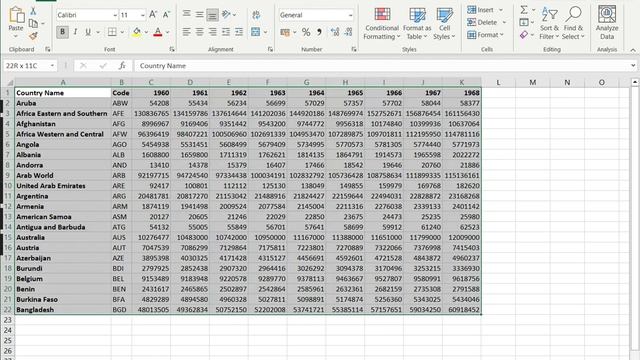The height and width of the screenshot is (360, 640).
Task: Apply red Font Color
Action: point(158,32)
